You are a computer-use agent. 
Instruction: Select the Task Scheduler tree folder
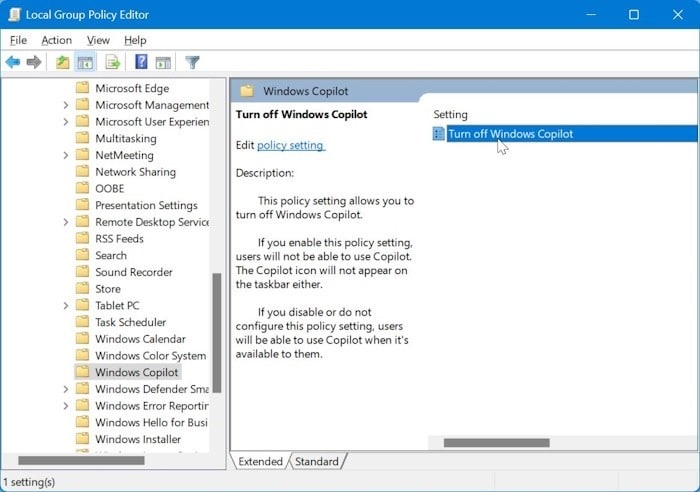point(130,322)
